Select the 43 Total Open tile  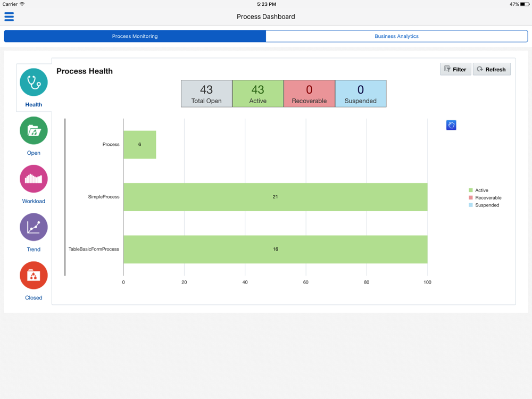206,94
